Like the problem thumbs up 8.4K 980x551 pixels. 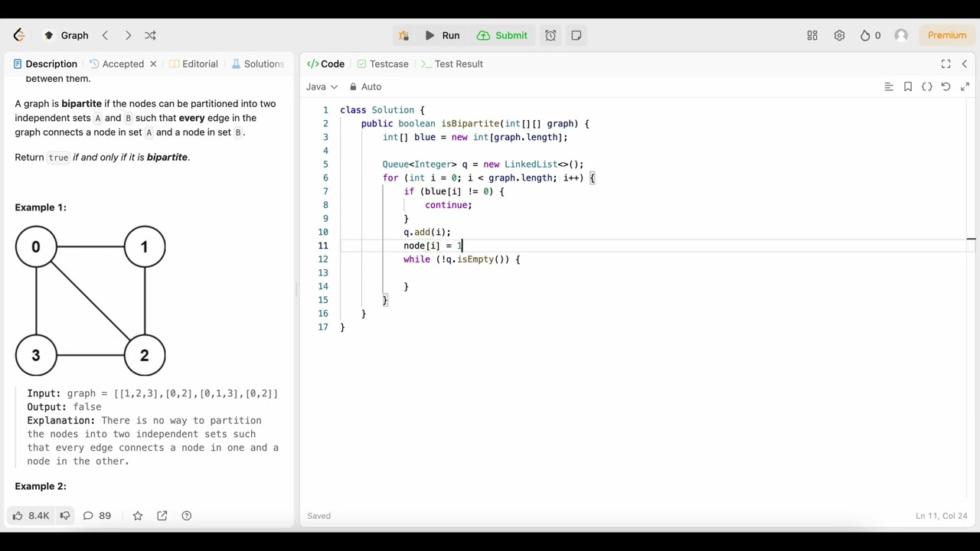point(31,516)
